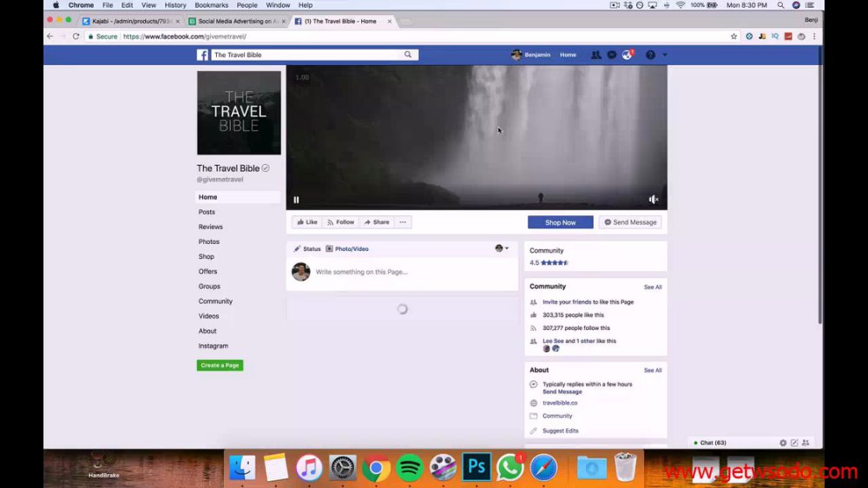
Task: Click the new message compose icon in chat bar
Action: 794,443
